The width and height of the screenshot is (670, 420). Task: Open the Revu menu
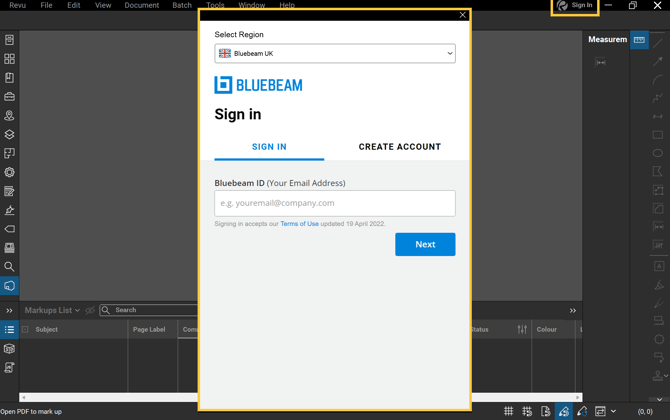tap(18, 5)
